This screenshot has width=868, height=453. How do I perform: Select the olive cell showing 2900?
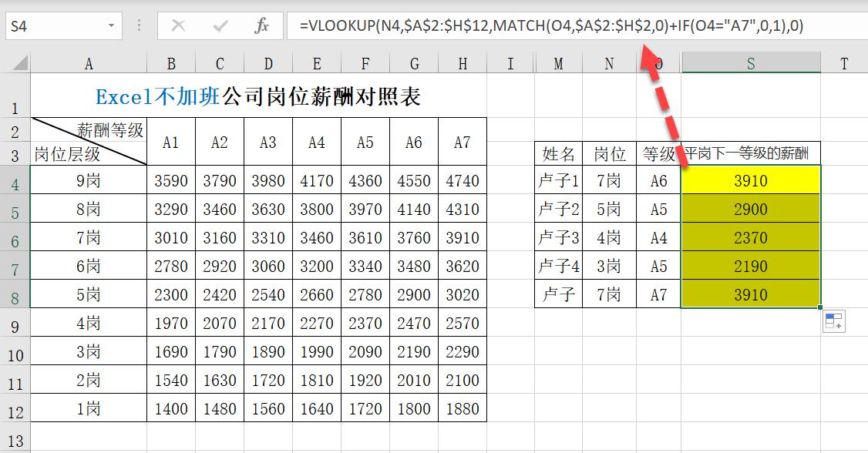[x=750, y=209]
